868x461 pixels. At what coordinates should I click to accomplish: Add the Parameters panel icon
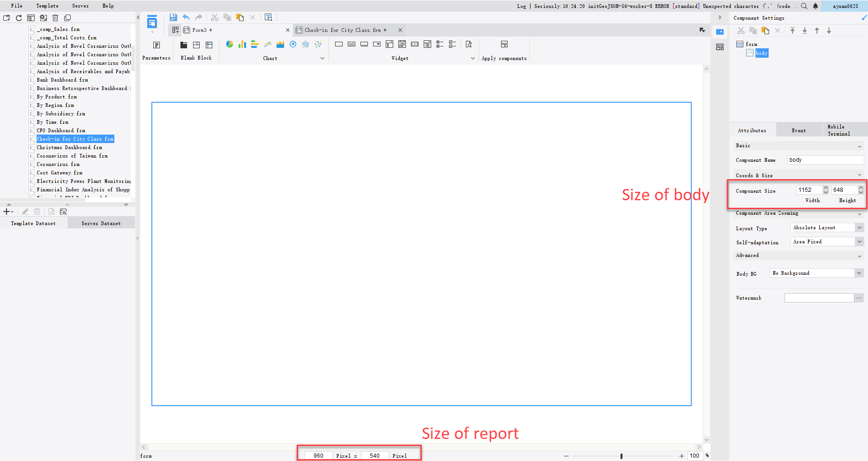pos(157,45)
